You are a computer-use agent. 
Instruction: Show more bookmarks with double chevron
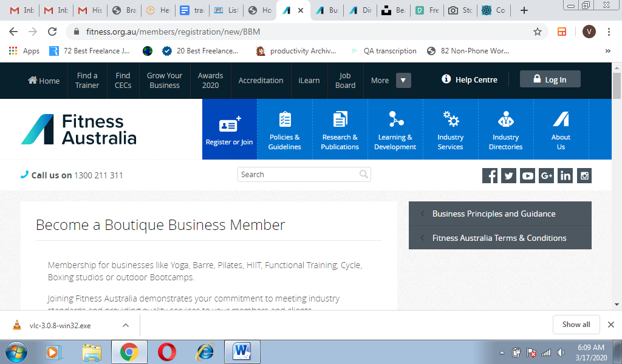point(607,51)
